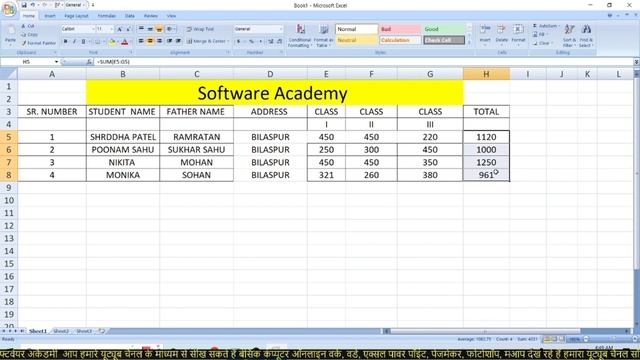Screen dimensions: 640x360
Task: Apply Percent Style
Action: (251, 41)
